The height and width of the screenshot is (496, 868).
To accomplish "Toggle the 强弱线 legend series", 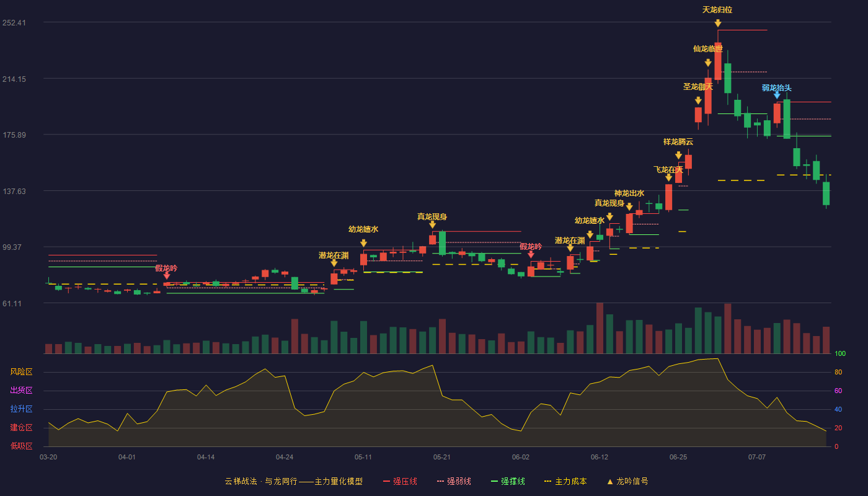I will [x=454, y=481].
